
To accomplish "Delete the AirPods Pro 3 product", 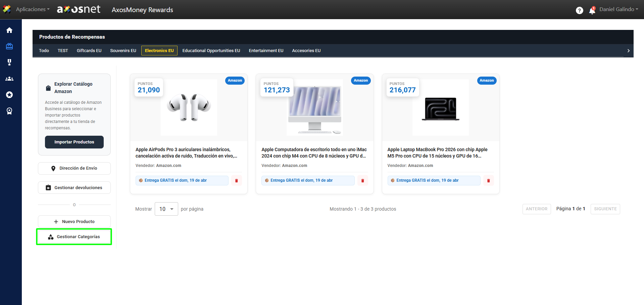I will (237, 181).
